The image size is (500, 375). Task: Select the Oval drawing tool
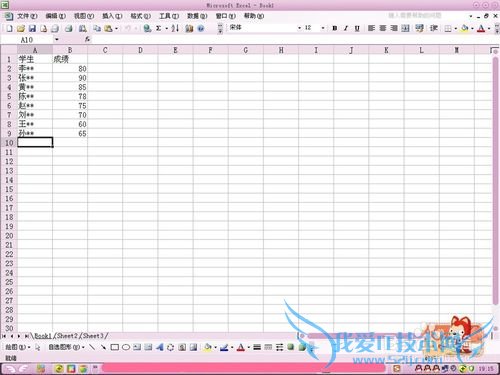[x=126, y=347]
